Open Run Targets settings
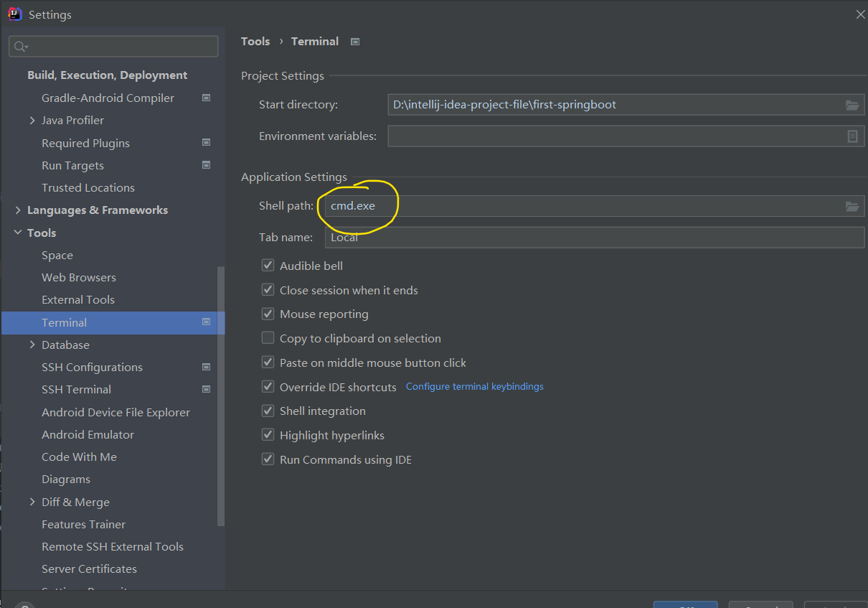 point(72,165)
